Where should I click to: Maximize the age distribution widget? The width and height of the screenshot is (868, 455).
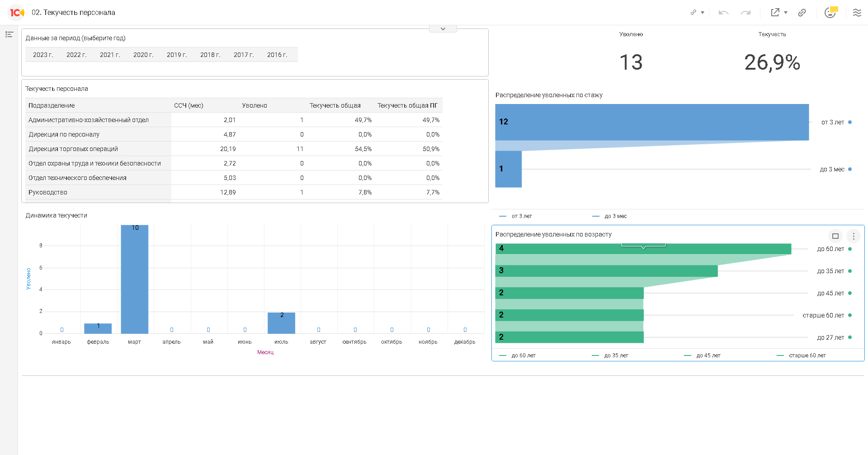(835, 236)
